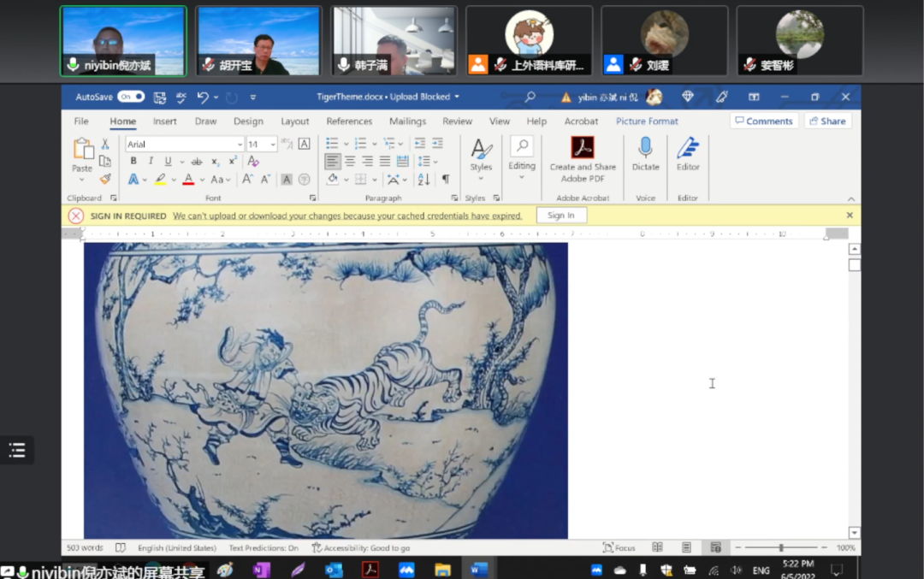Toggle Show/Hide paragraph marks
924x579 pixels.
coord(446,179)
